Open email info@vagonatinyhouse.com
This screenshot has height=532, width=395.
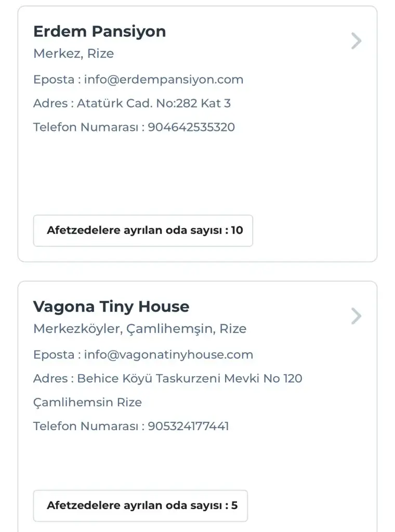[168, 355]
